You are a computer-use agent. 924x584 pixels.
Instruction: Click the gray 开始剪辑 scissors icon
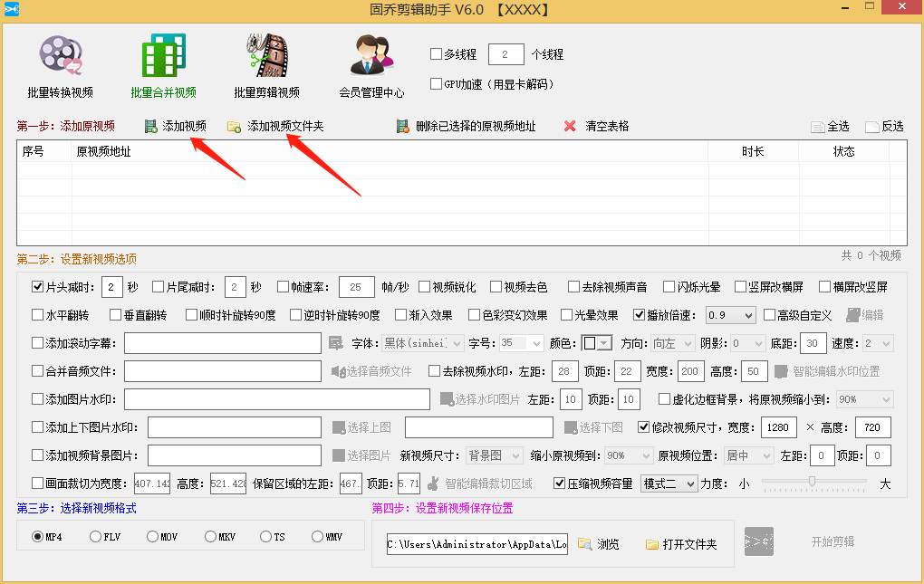click(x=759, y=541)
